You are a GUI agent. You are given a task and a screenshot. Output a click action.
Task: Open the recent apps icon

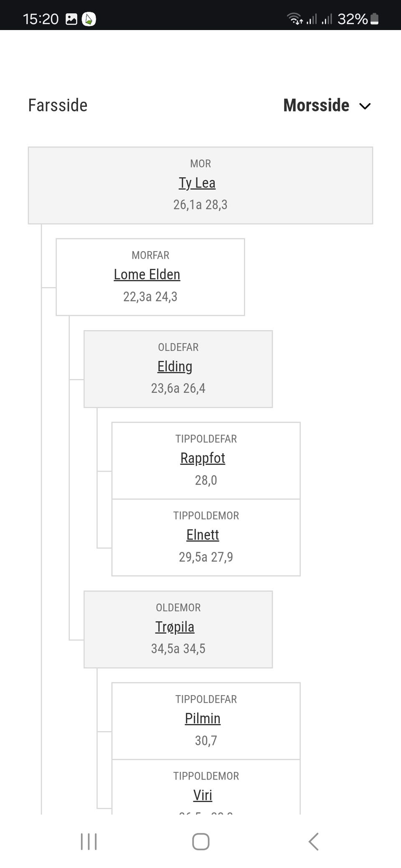point(89,841)
